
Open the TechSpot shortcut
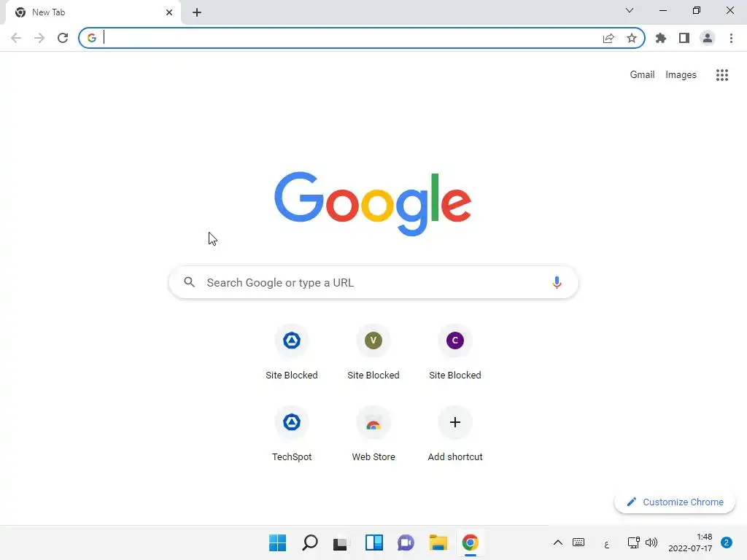[292, 435]
